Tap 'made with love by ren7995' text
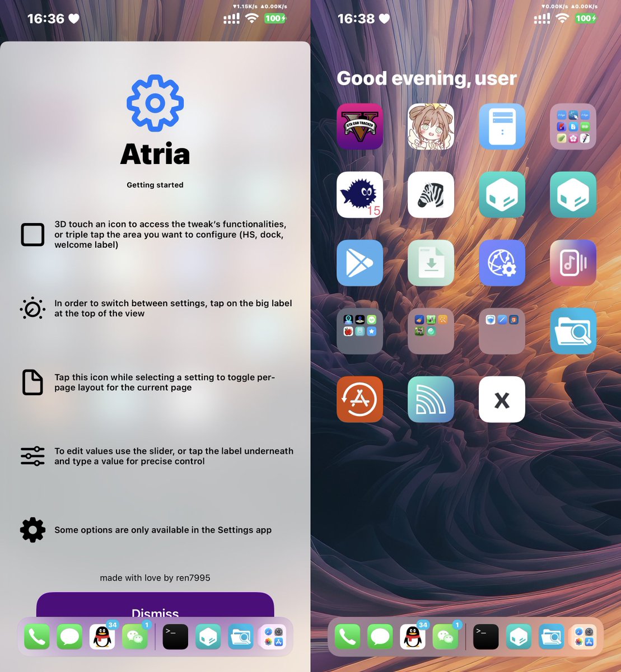 point(155,578)
